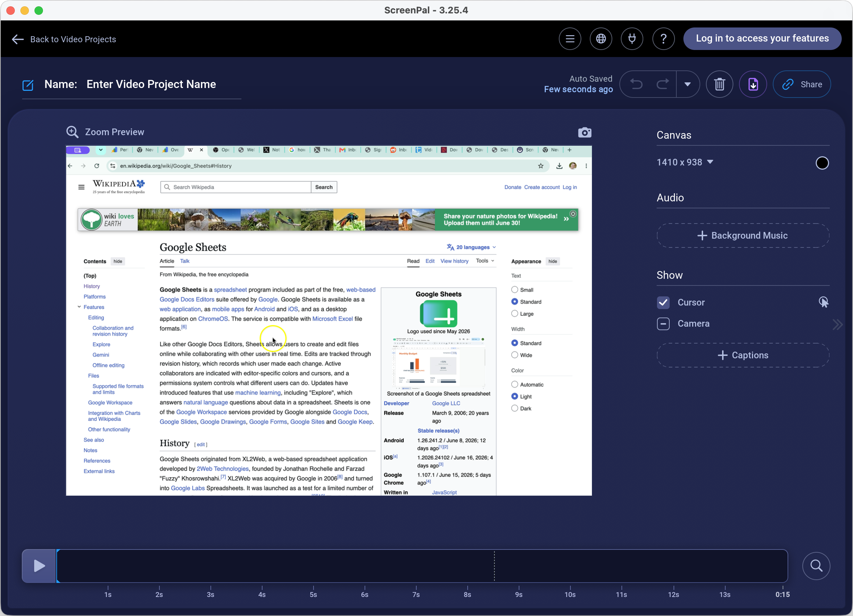Open the canvas size 1410 x 938 dropdown
The height and width of the screenshot is (616, 853).
tap(685, 162)
